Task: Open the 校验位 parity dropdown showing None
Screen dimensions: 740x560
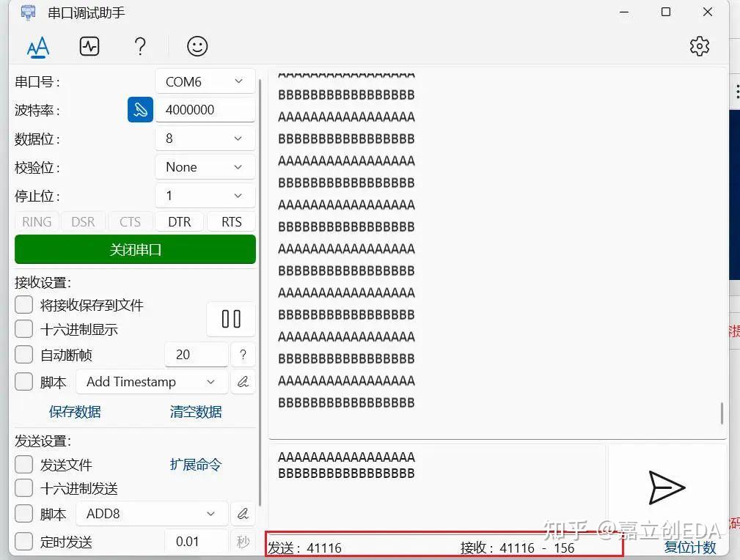Action: coord(205,166)
